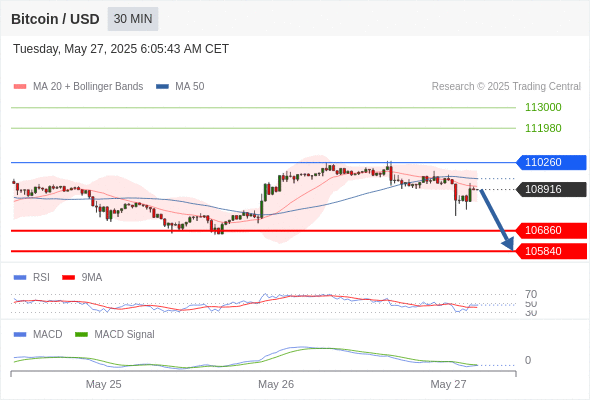Click the 105840 red support tag
This screenshot has height=400, width=590.
(551, 251)
